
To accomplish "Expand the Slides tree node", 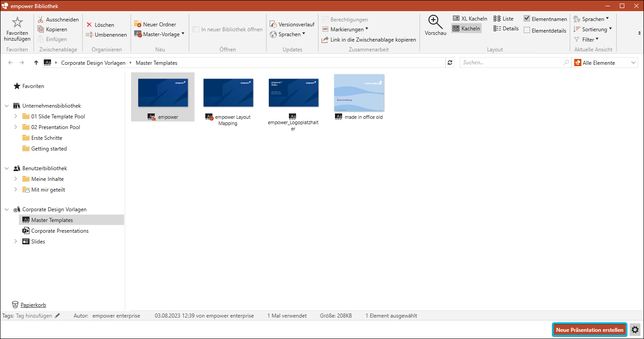I will coord(16,242).
